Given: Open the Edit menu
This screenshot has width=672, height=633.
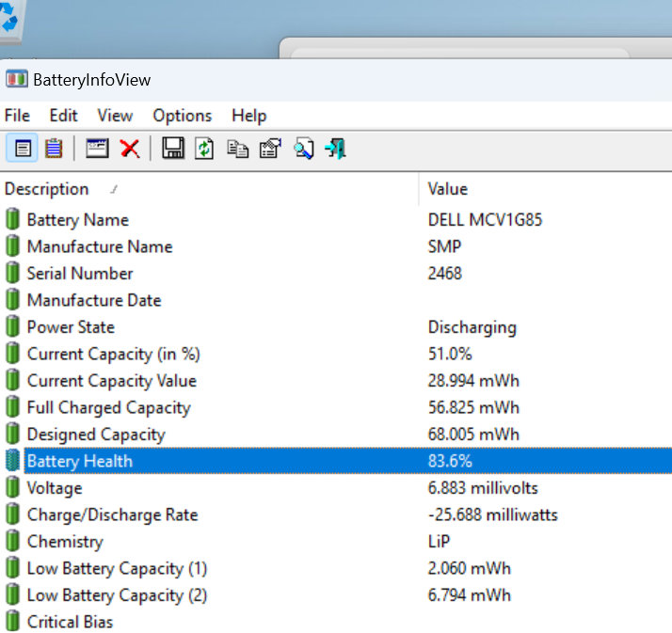Looking at the screenshot, I should click(x=63, y=116).
